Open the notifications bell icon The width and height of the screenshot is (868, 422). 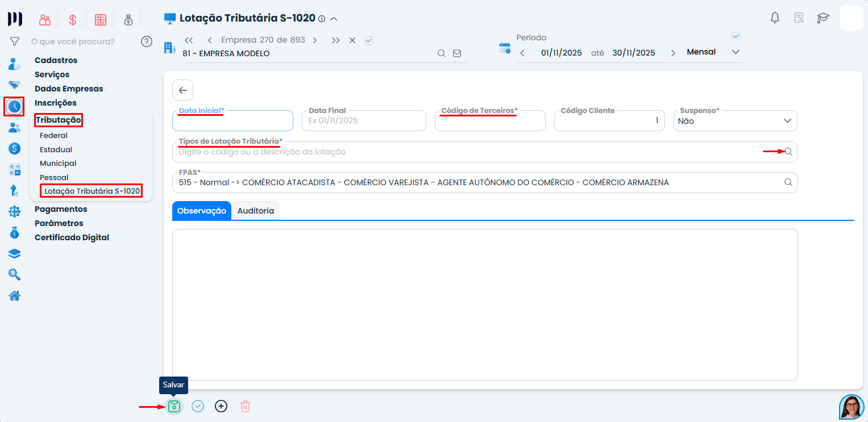pos(775,18)
